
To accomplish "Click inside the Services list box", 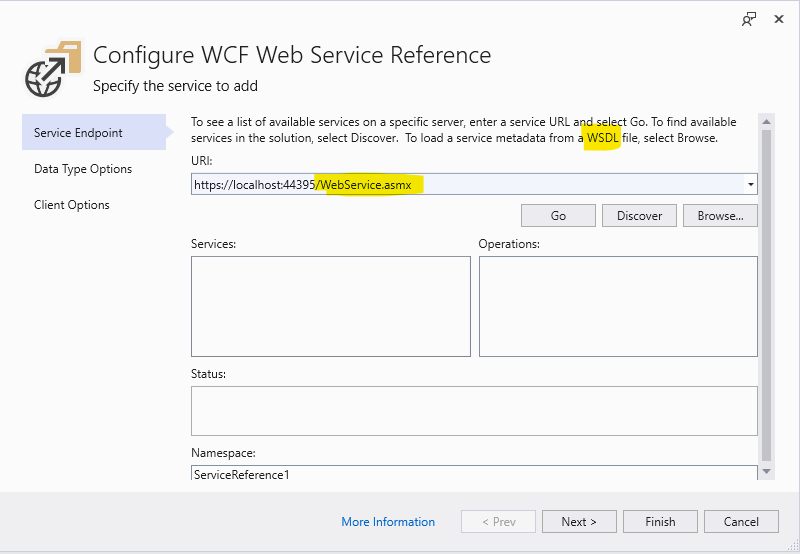I will pos(331,306).
